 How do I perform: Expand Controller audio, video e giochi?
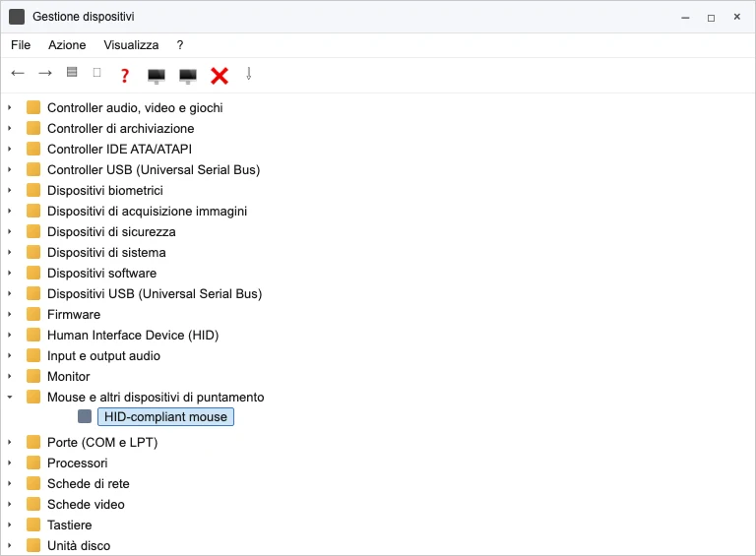(10, 107)
